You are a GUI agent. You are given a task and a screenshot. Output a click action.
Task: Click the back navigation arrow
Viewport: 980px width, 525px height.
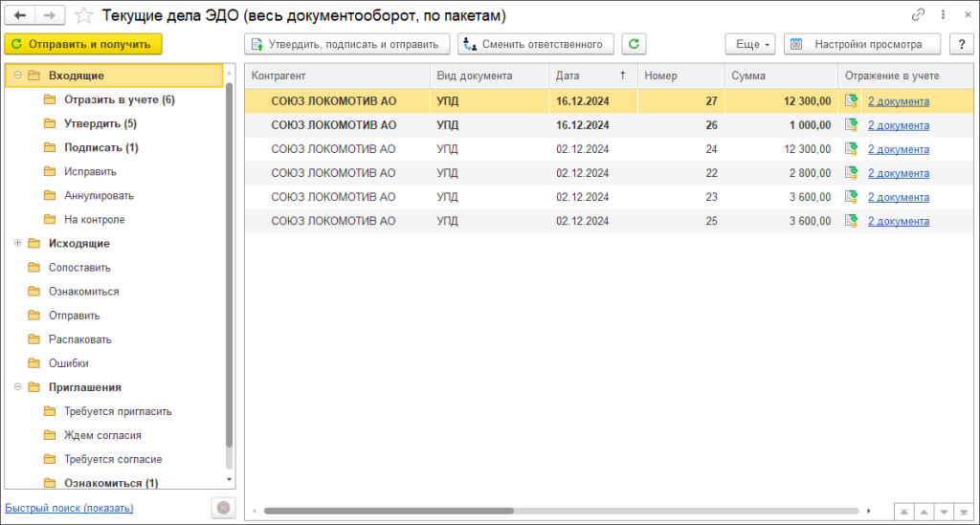pyautogui.click(x=20, y=15)
